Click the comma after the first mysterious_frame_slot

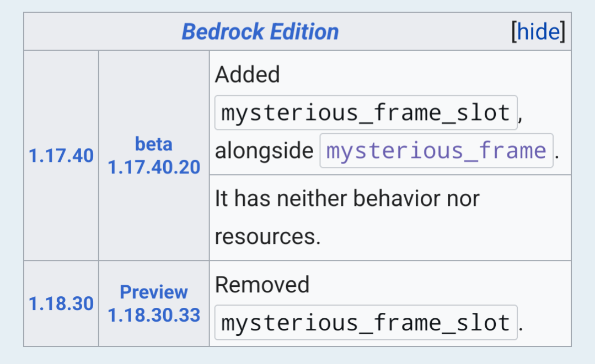[521, 119]
